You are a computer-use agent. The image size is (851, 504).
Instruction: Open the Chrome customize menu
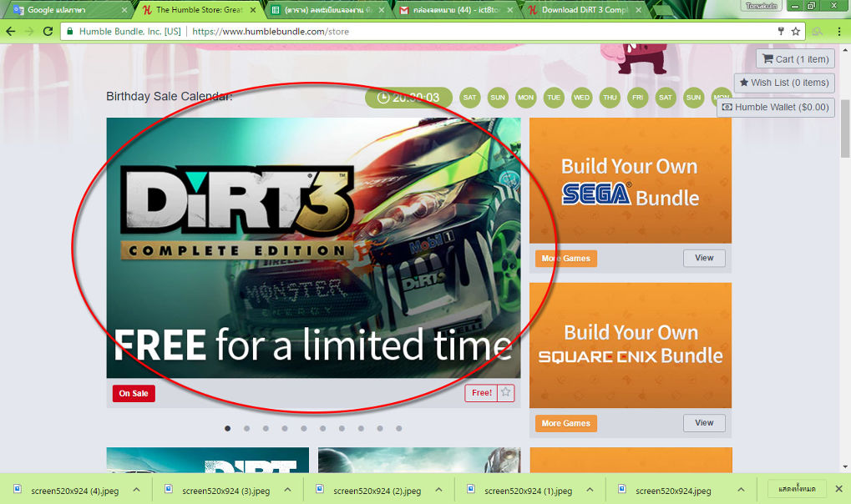[x=838, y=31]
